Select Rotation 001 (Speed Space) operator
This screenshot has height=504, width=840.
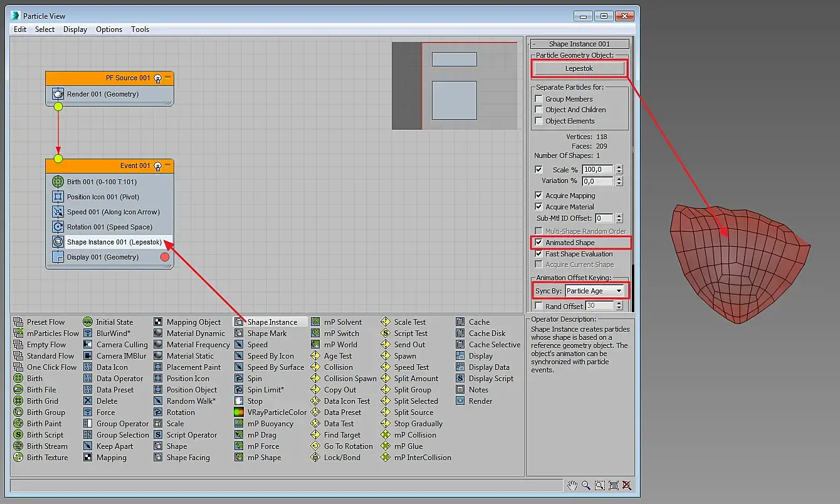[110, 227]
